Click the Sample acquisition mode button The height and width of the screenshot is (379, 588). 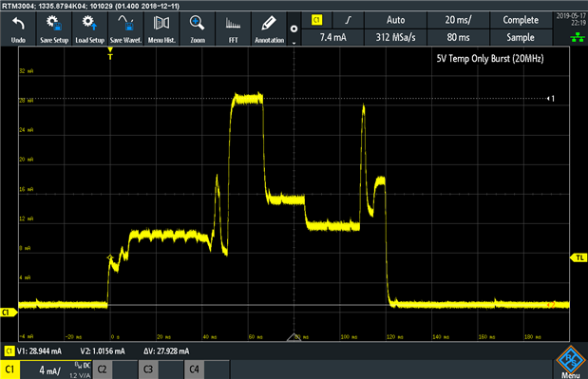(521, 37)
